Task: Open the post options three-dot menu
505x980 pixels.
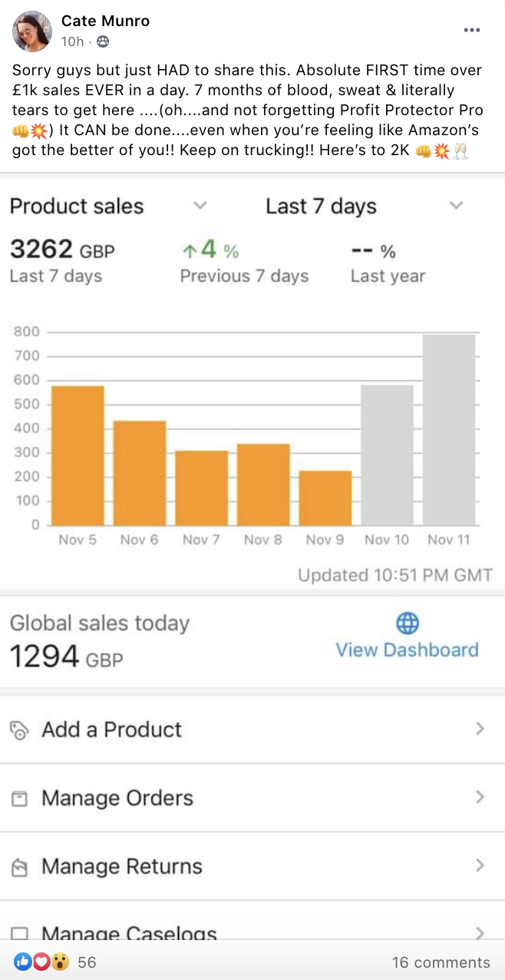Action: click(x=471, y=30)
